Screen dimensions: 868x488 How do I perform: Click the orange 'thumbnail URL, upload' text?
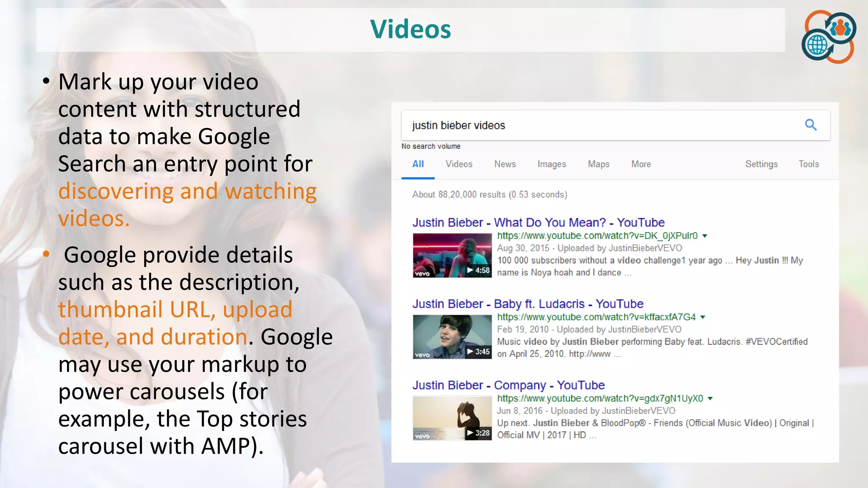(x=175, y=309)
